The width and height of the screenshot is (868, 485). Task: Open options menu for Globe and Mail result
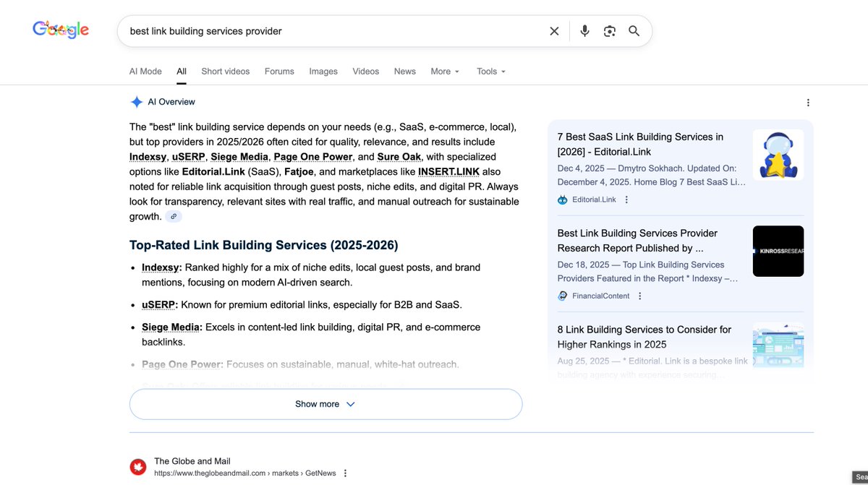tap(345, 473)
